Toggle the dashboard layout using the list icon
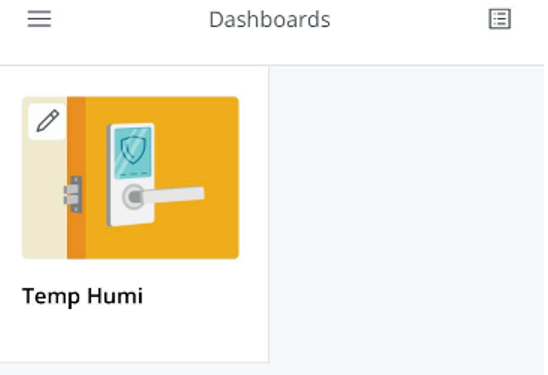This screenshot has height=375, width=548. coord(499,19)
